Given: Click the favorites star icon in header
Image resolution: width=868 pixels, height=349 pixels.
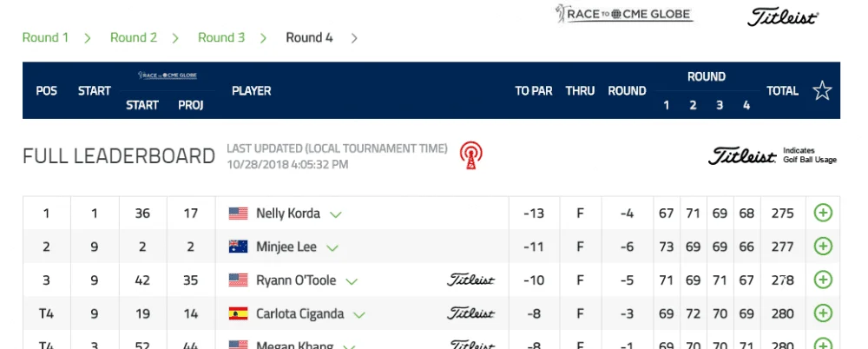Looking at the screenshot, I should coord(822,90).
